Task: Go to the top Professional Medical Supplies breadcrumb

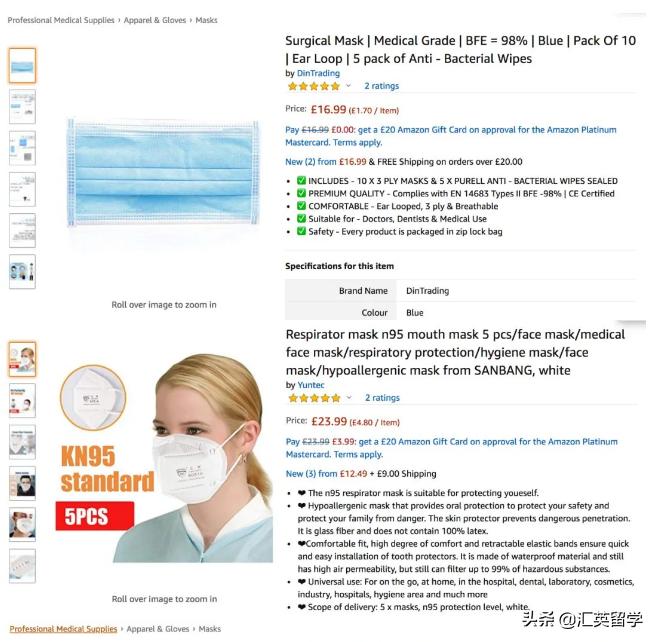Action: coord(61,20)
